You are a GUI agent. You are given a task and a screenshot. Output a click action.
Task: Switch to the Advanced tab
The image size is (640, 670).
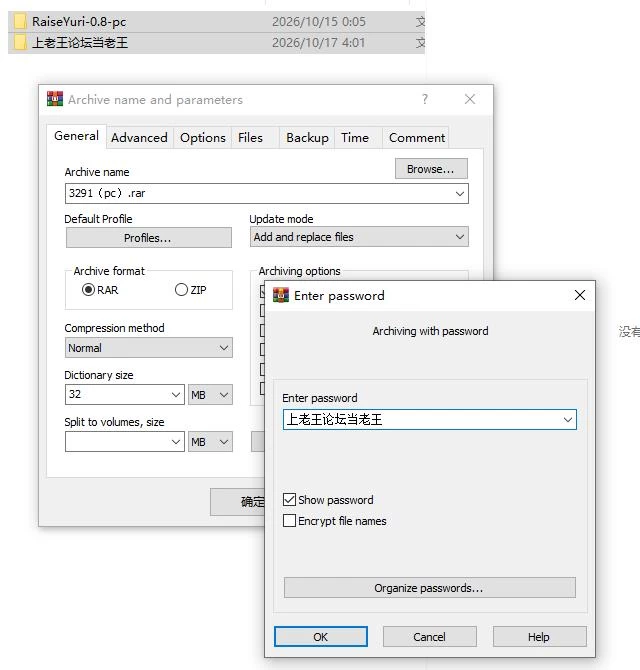click(x=139, y=138)
